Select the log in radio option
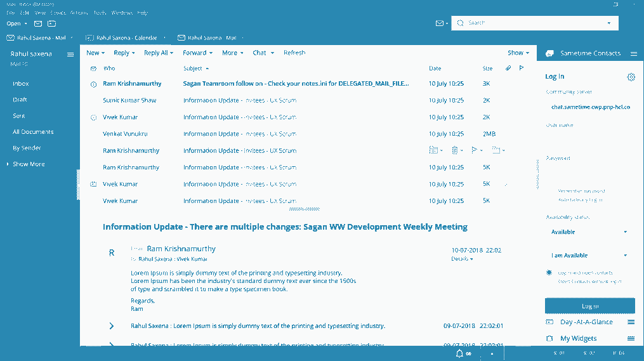 [549, 273]
